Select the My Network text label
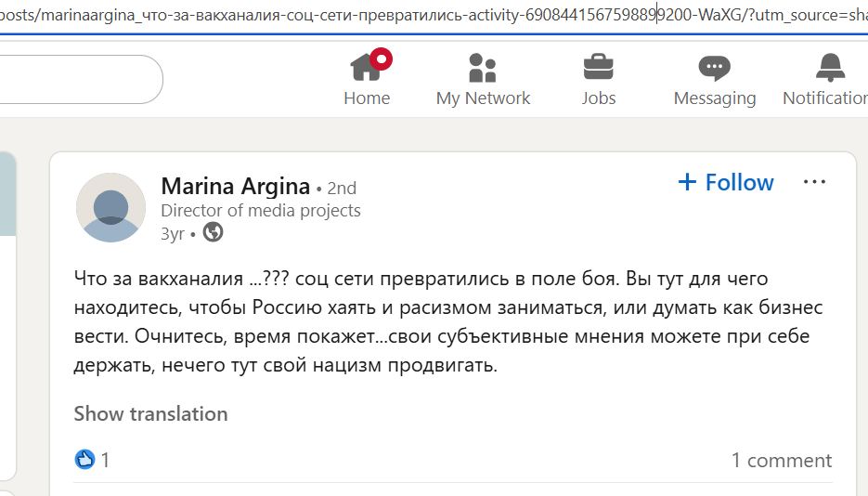 coord(483,98)
